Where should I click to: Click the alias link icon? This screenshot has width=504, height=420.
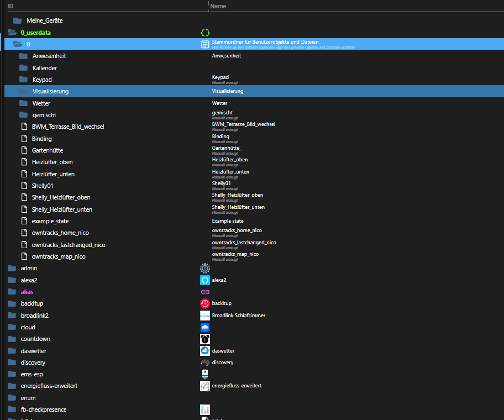(204, 292)
